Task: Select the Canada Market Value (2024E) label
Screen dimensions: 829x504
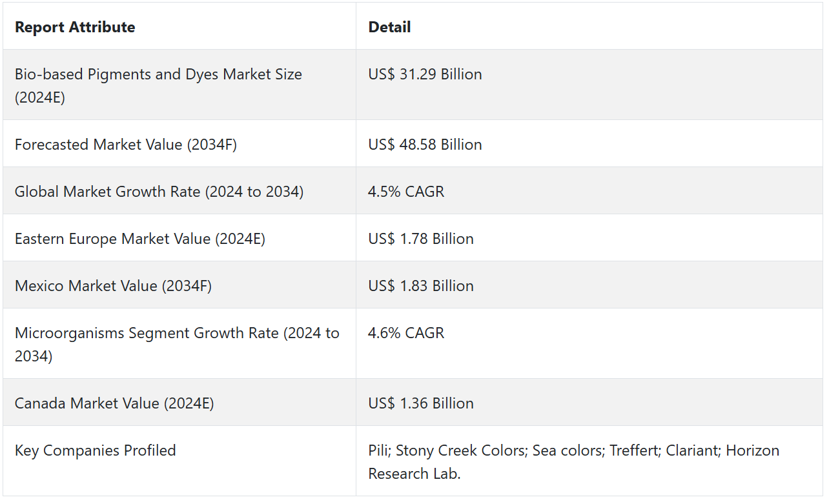Action: point(114,403)
